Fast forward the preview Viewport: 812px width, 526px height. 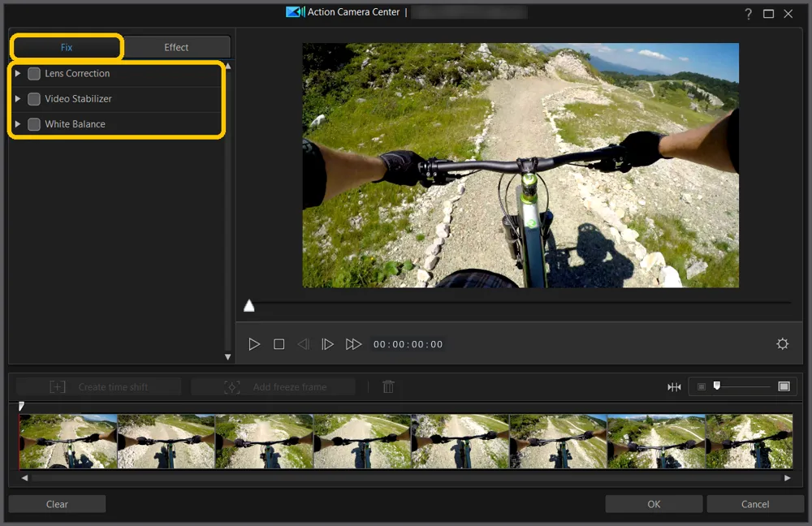(353, 344)
